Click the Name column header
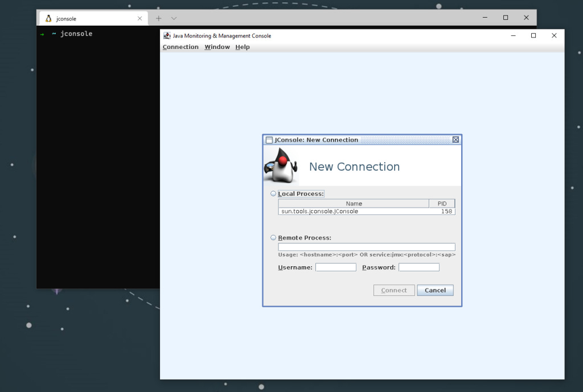Screen dimensions: 583x392 [x=354, y=203]
